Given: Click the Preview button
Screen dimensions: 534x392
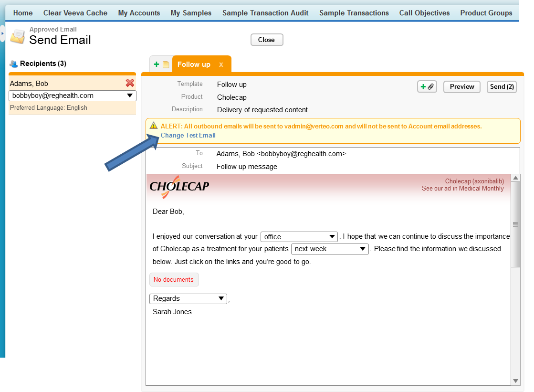Looking at the screenshot, I should pyautogui.click(x=461, y=87).
